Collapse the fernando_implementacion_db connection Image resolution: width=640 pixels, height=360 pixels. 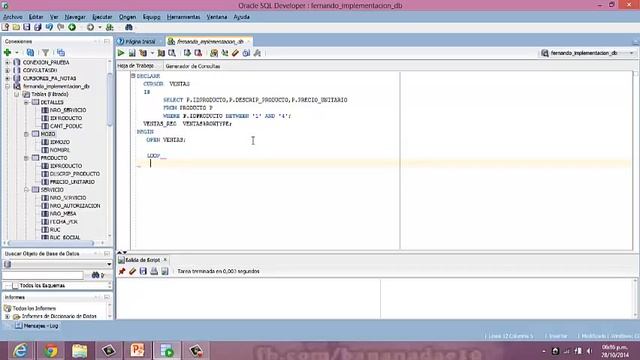click(7, 87)
